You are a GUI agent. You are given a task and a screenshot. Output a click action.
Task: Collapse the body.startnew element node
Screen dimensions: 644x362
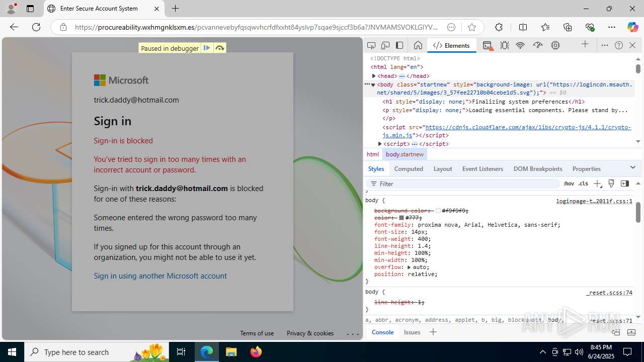373,84
